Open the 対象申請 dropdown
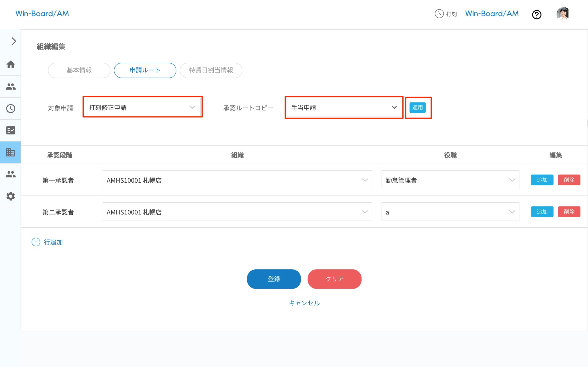The height and width of the screenshot is (367, 588). coord(142,107)
